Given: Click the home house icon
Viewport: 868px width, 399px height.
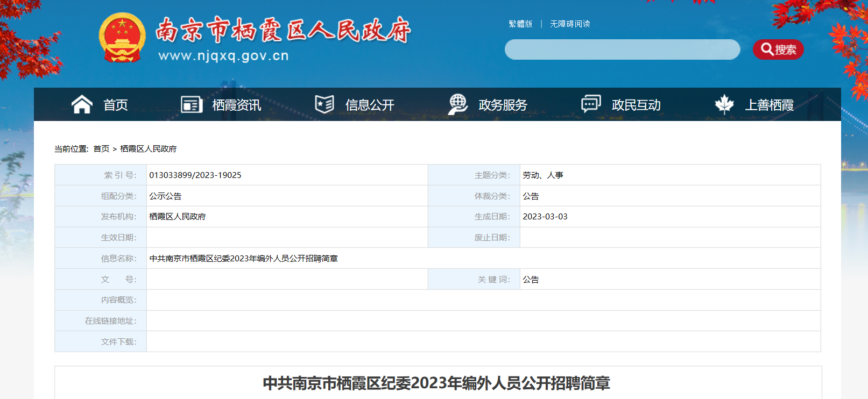Looking at the screenshot, I should [x=82, y=104].
